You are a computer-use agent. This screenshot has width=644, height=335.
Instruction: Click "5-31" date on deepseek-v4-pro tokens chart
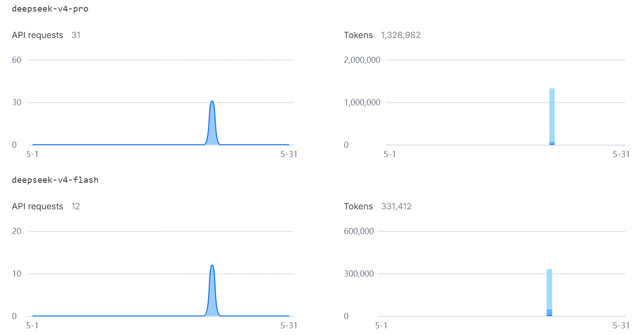click(621, 154)
